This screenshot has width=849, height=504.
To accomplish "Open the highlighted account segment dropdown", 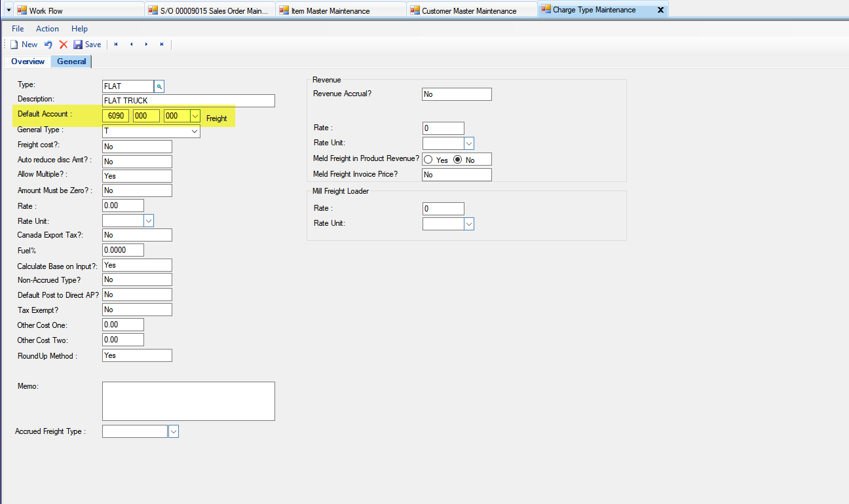I will tap(195, 115).
